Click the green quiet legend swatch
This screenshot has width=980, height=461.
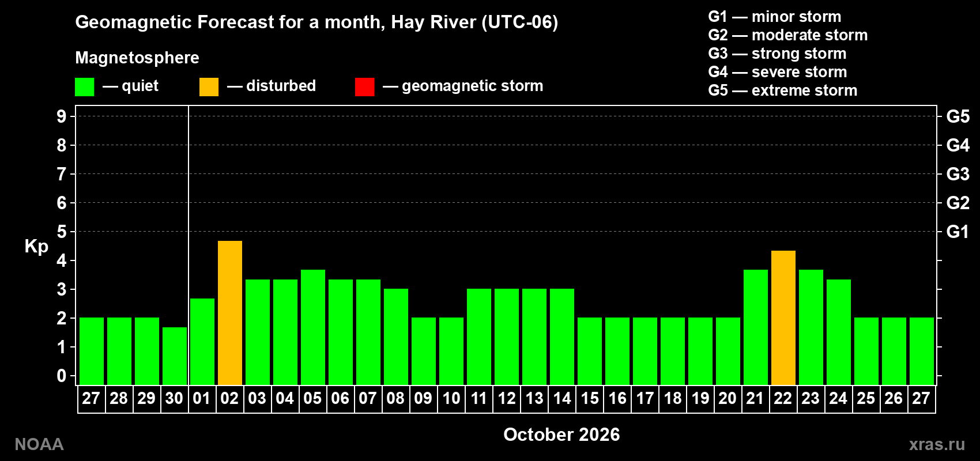(x=84, y=87)
